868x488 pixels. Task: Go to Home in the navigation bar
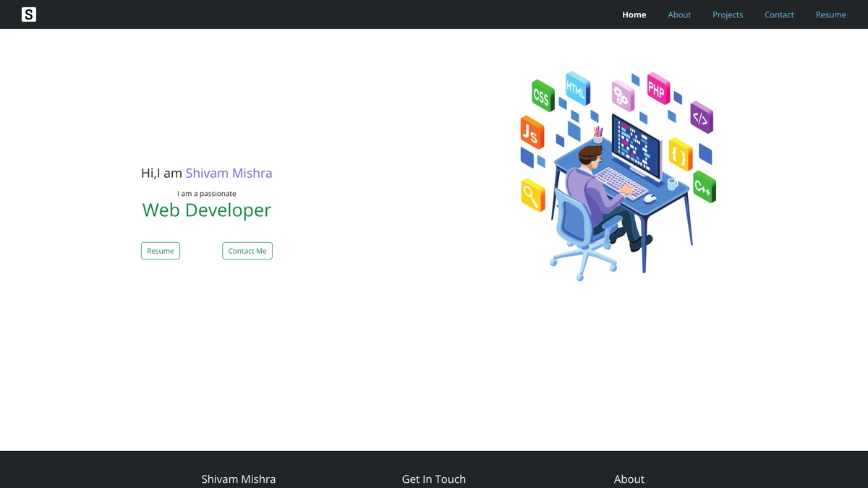point(634,14)
